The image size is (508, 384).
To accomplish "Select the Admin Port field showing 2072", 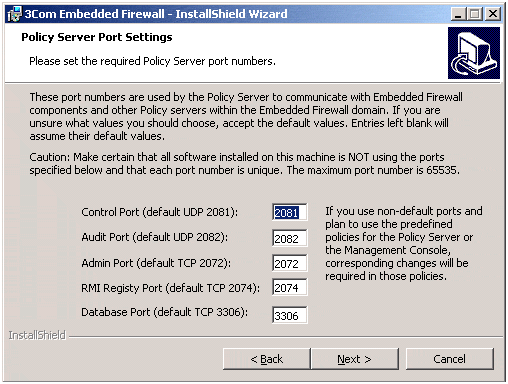I will pyautogui.click(x=290, y=263).
